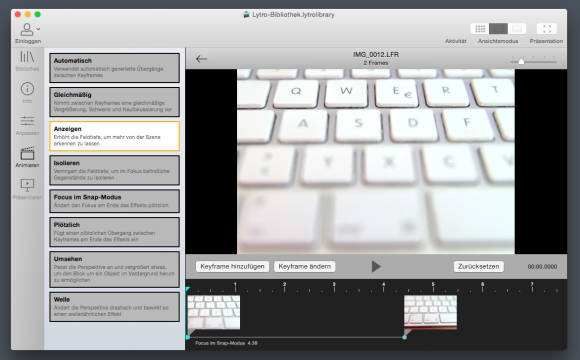Open the Einloggen account icon
The height and width of the screenshot is (360, 580).
(x=27, y=29)
